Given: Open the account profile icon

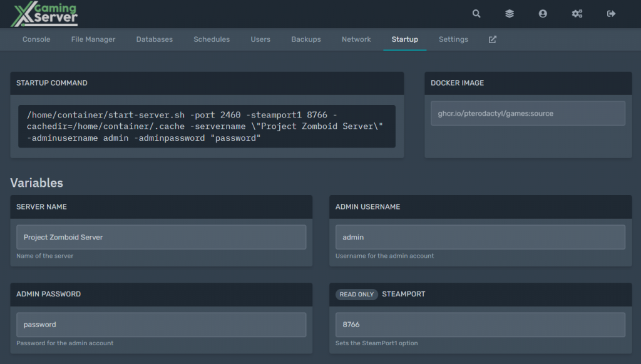Looking at the screenshot, I should coord(543,14).
